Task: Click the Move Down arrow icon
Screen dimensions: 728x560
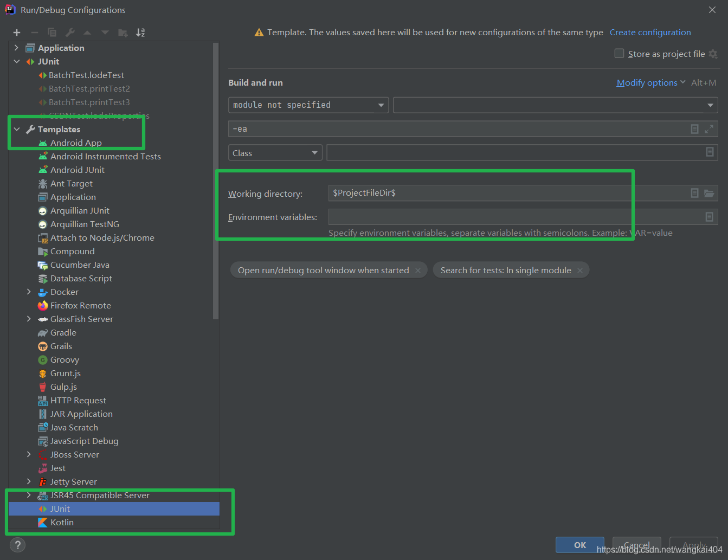Action: click(x=105, y=33)
